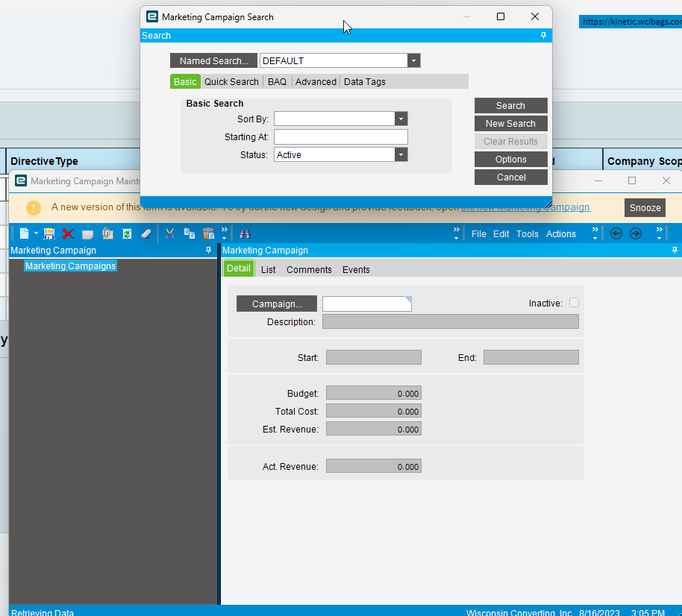Click the gray memo note icon
Image resolution: width=682 pixels, height=616 pixels.
click(87, 234)
